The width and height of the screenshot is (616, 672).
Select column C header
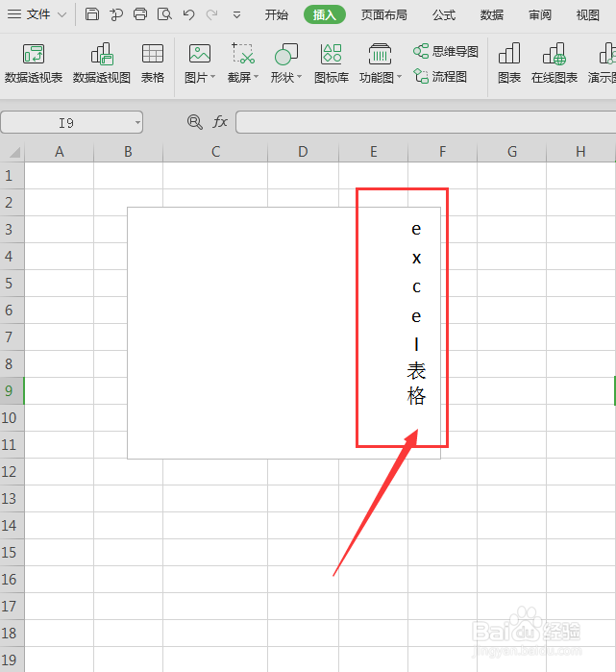(x=215, y=152)
